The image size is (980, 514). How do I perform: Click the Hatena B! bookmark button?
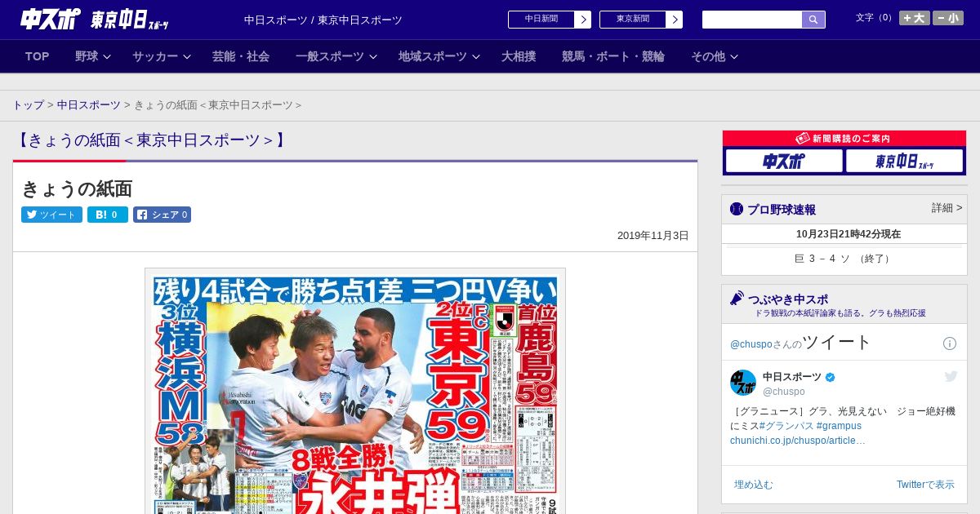click(108, 215)
